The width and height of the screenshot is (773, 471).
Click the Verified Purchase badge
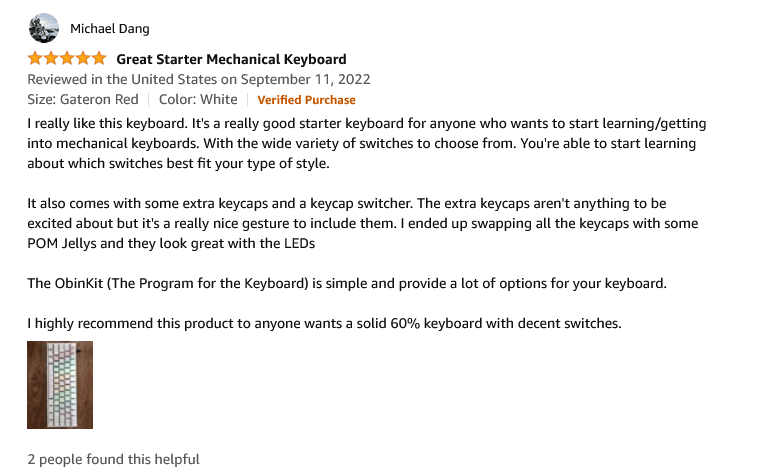[306, 100]
